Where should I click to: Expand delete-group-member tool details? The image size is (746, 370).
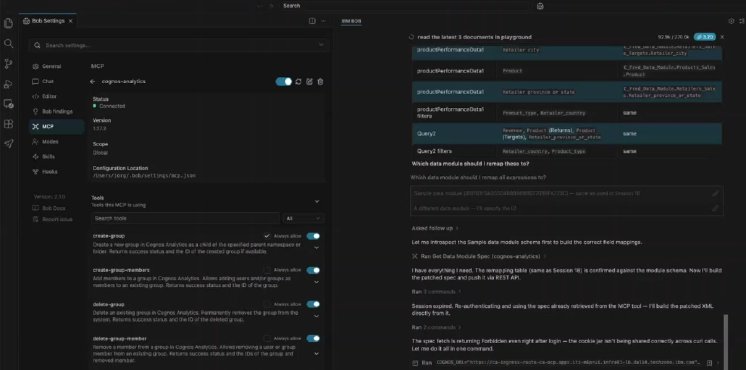click(316, 353)
